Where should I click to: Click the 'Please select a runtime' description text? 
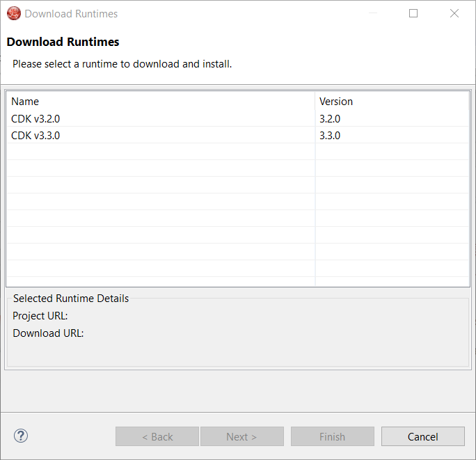point(122,64)
